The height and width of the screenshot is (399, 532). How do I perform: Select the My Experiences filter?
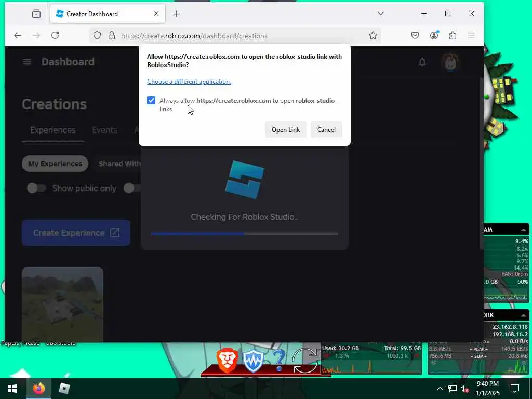pos(55,164)
